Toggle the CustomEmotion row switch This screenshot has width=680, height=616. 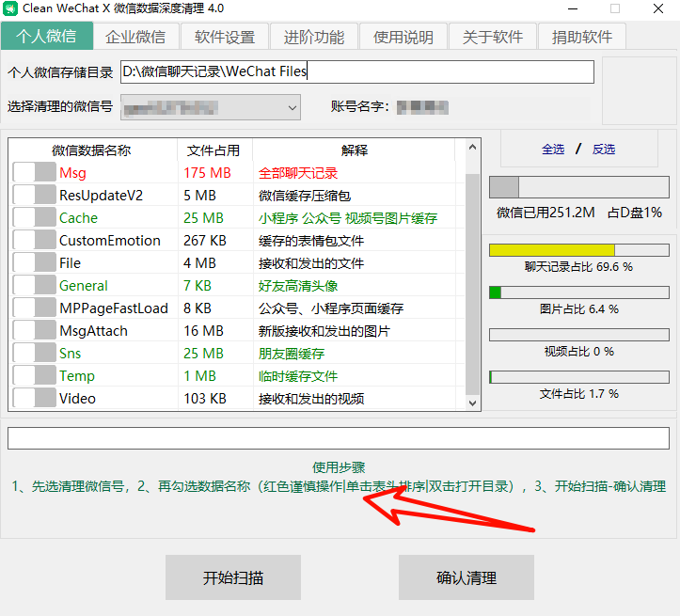click(x=34, y=240)
